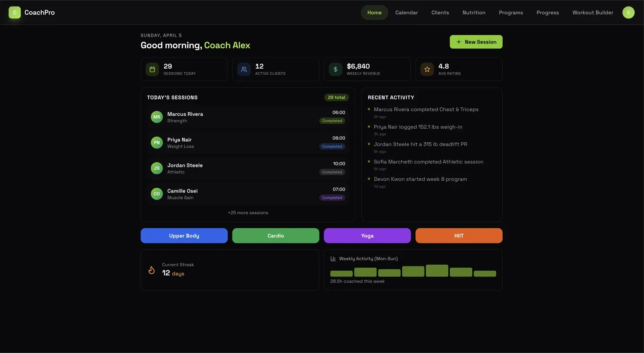Click 'Marcus Rivera completed Chest & Triceps' activity
Viewport: 644px width, 353px height.
[426, 110]
